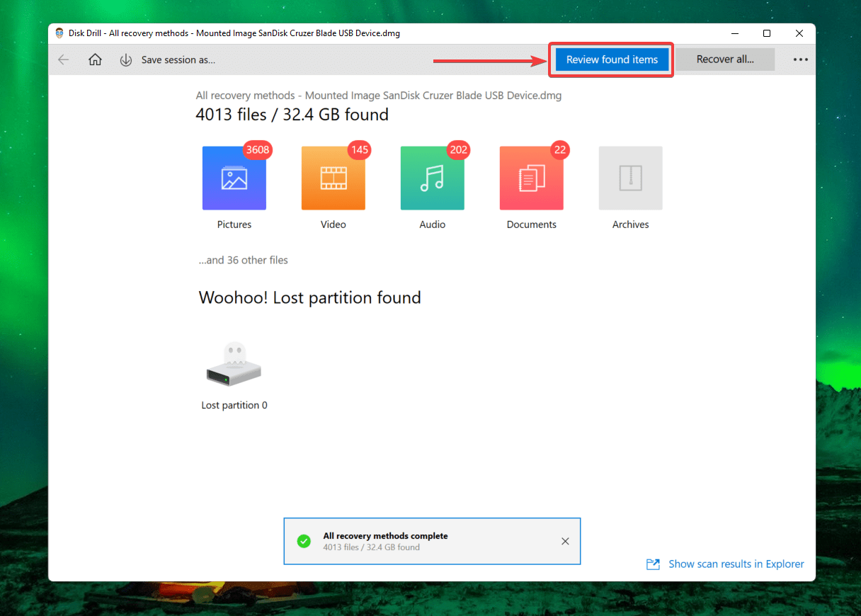Click Review found items button
The height and width of the screenshot is (616, 861).
(x=612, y=60)
